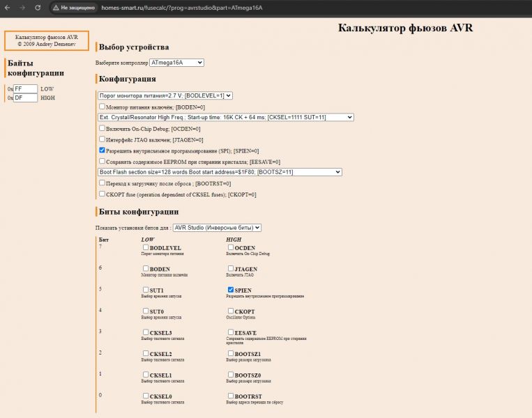This screenshot has height=418, width=532.
Task: Enable the BODEN=0 power monitor checkbox
Action: coord(102,107)
